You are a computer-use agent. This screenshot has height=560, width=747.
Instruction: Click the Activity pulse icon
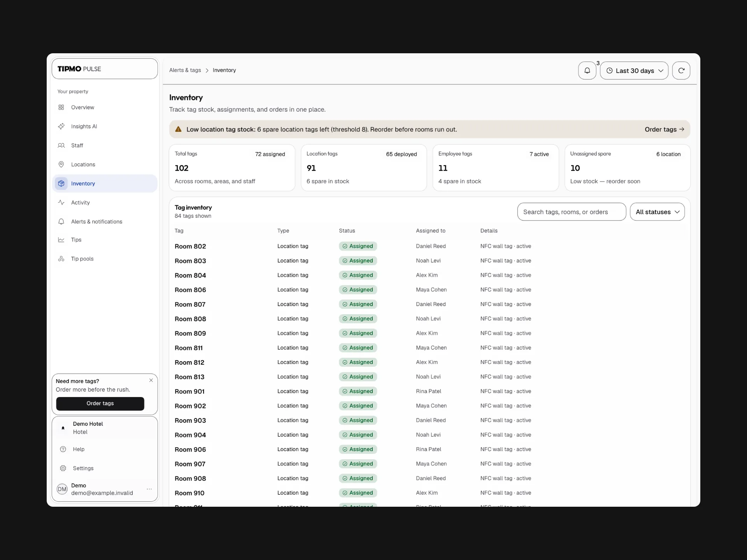(61, 203)
